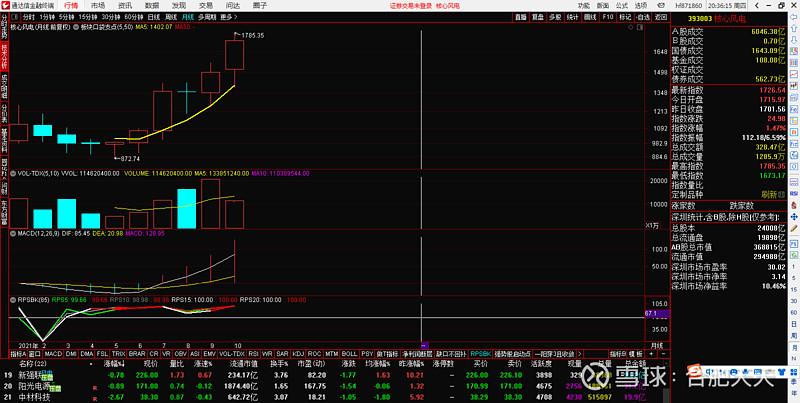This screenshot has height=403, width=800.
Task: Click the VOL-TDX indicator settings icon
Action: (5, 172)
